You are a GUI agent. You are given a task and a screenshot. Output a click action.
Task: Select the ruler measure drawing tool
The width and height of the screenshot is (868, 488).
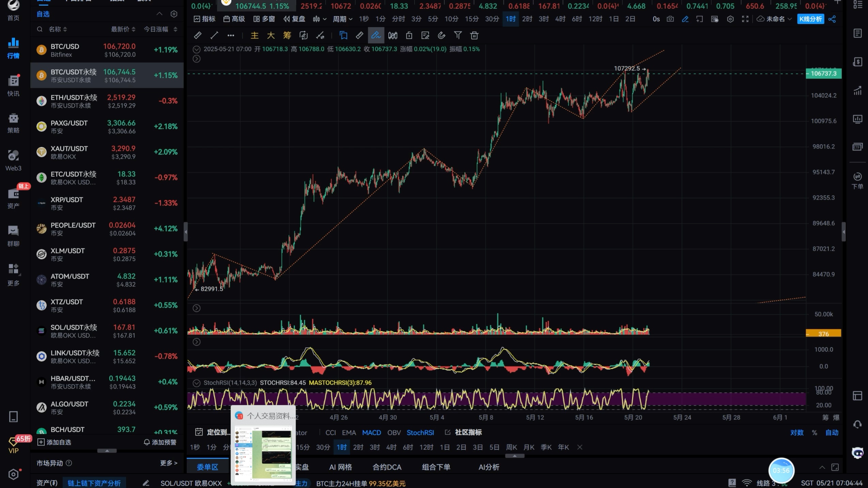198,35
